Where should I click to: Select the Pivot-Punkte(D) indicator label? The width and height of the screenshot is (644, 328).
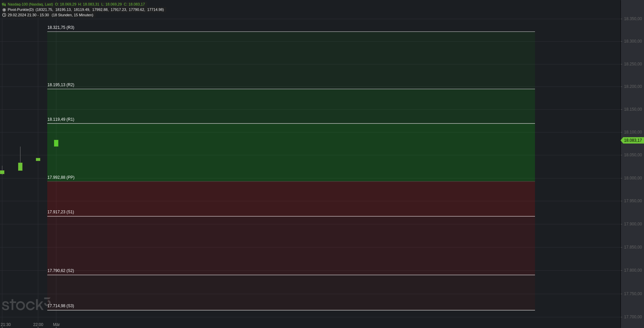click(x=21, y=10)
